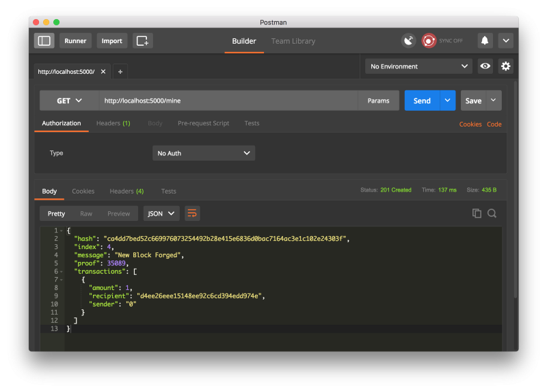547x392 pixels.
Task: Open the Team Library tab
Action: point(293,41)
